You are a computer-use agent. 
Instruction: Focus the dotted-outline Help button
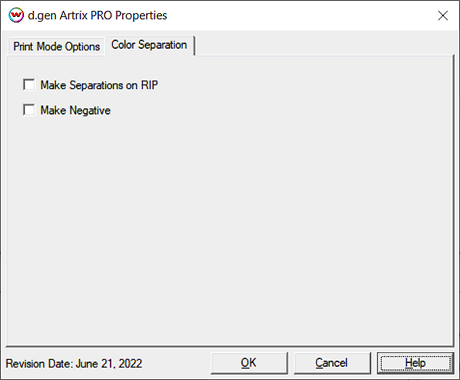click(x=415, y=363)
